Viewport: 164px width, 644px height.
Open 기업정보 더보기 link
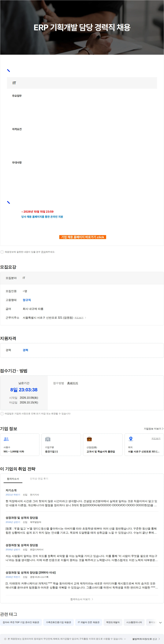[x=153, y=429]
